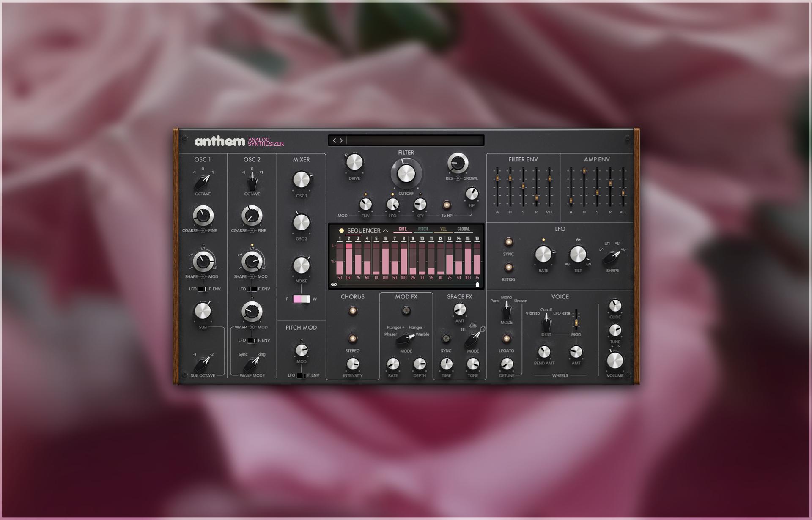Click the sequencer length slider handle

click(x=477, y=285)
